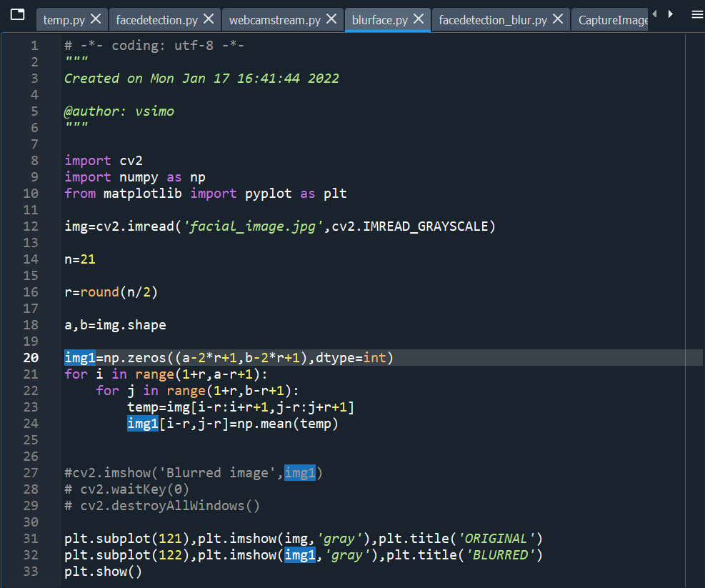Screen dimensions: 705x588
Task: Click 'dtype=int' on line 20
Action: 351,358
